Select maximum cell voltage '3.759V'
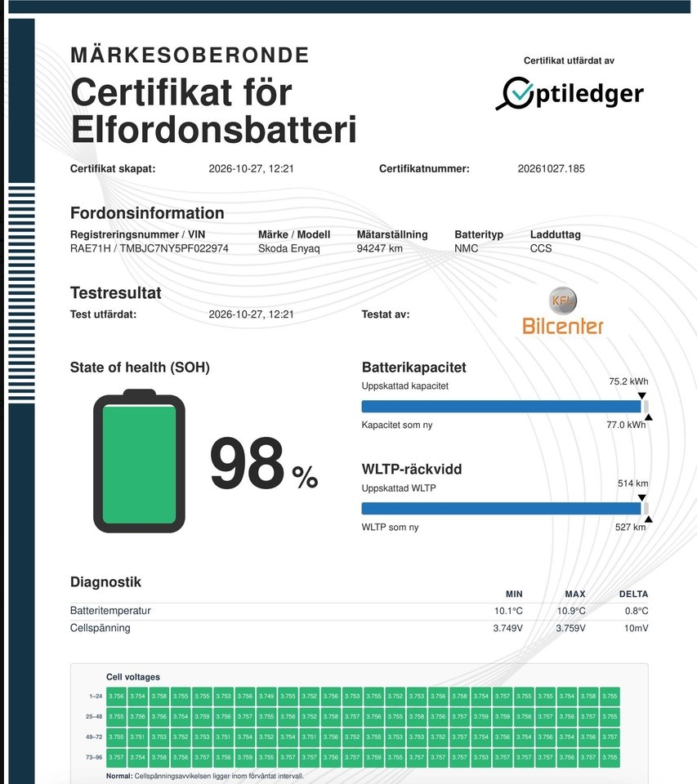 click(x=571, y=628)
